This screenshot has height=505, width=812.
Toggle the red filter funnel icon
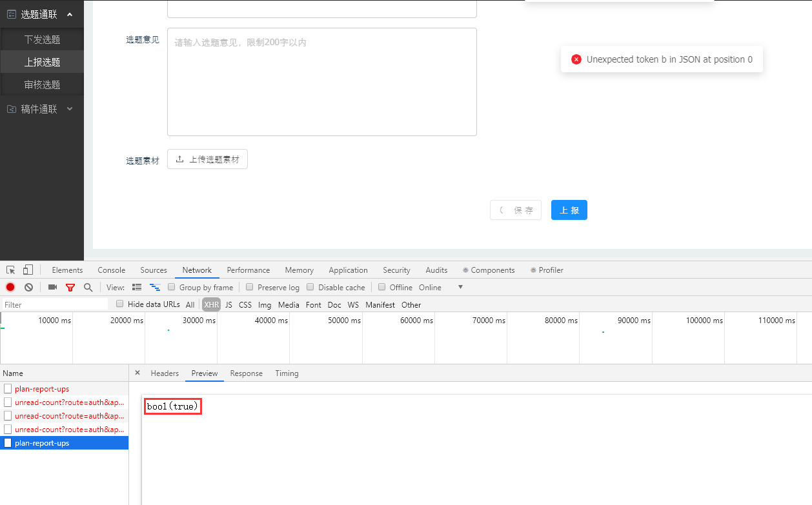[70, 288]
